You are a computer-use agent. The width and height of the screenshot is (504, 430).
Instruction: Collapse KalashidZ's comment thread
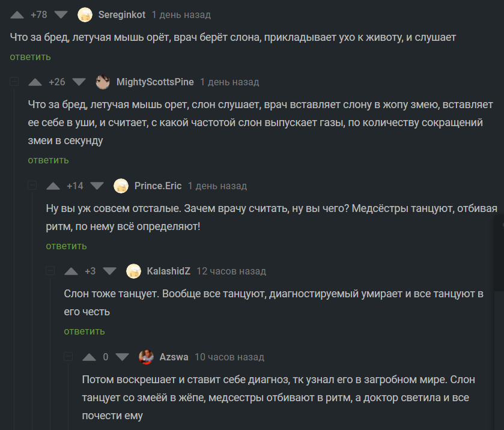coord(50,271)
